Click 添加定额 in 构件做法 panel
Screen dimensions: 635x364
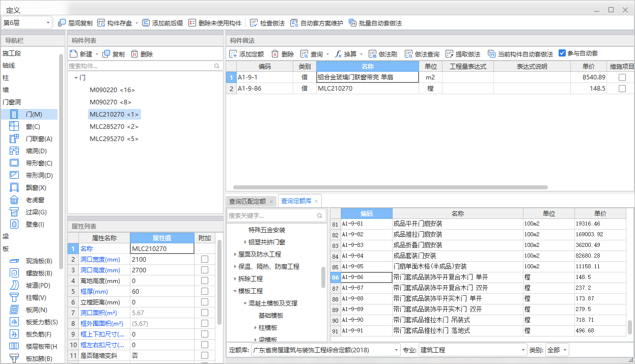coord(246,54)
